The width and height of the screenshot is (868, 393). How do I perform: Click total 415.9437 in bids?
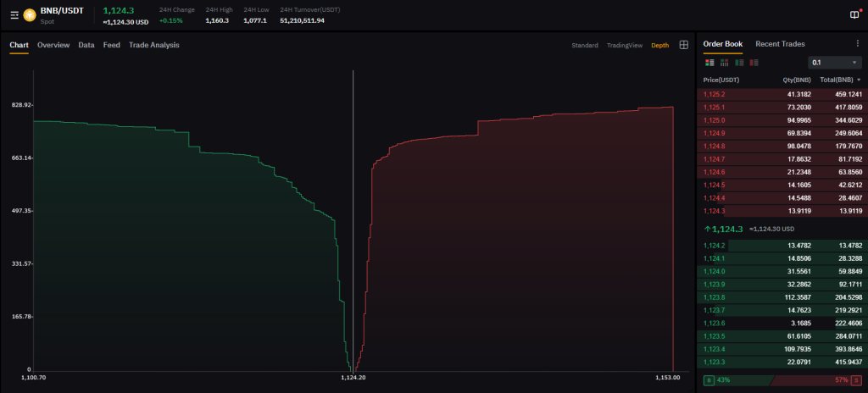pyautogui.click(x=849, y=362)
